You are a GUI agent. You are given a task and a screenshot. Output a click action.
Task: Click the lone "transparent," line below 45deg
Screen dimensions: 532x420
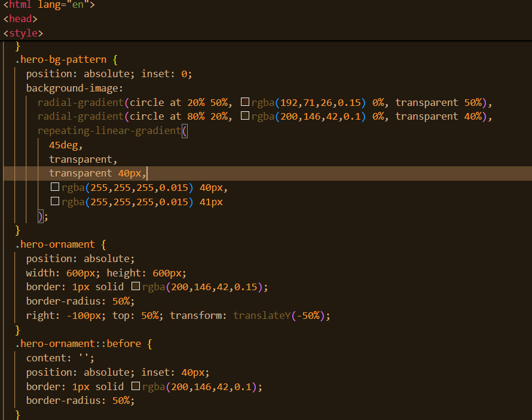[x=83, y=159]
